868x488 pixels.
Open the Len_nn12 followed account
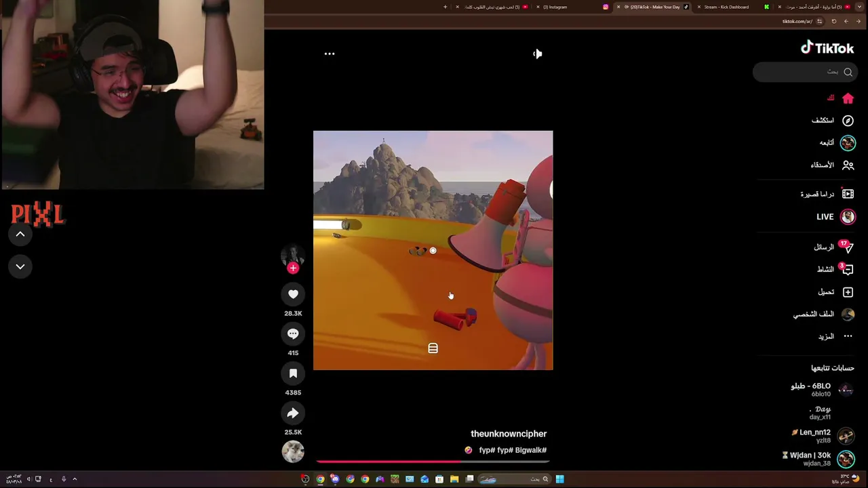(x=822, y=436)
